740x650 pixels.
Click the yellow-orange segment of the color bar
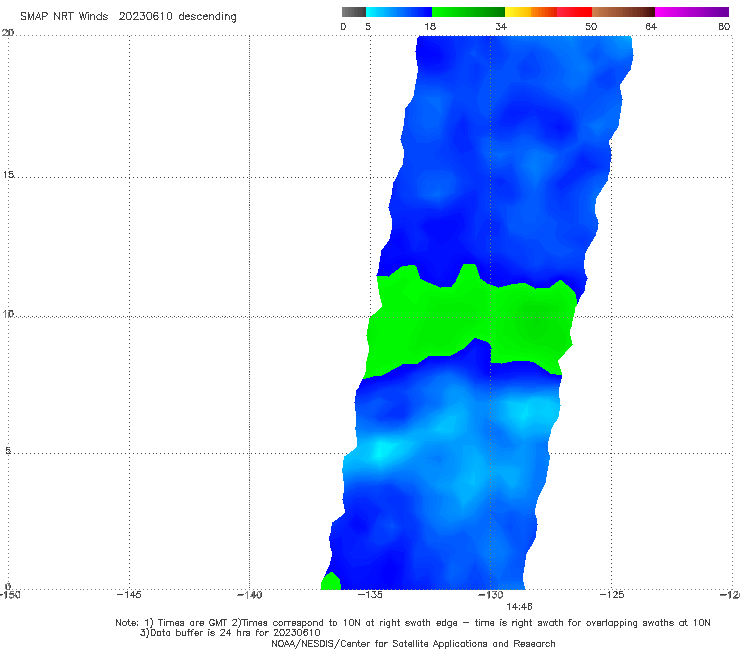(x=531, y=12)
